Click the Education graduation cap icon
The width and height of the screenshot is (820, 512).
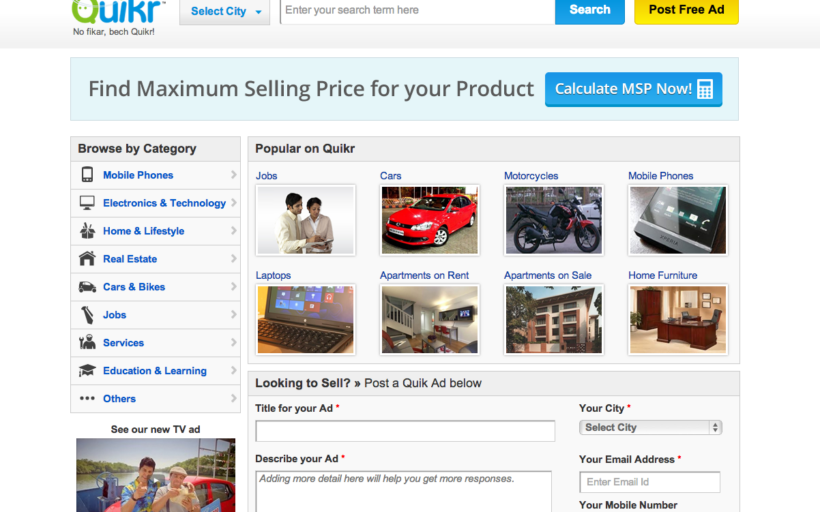[x=87, y=371]
